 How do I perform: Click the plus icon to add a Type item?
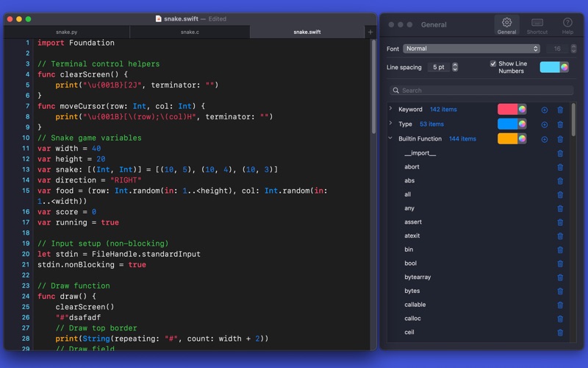(545, 124)
